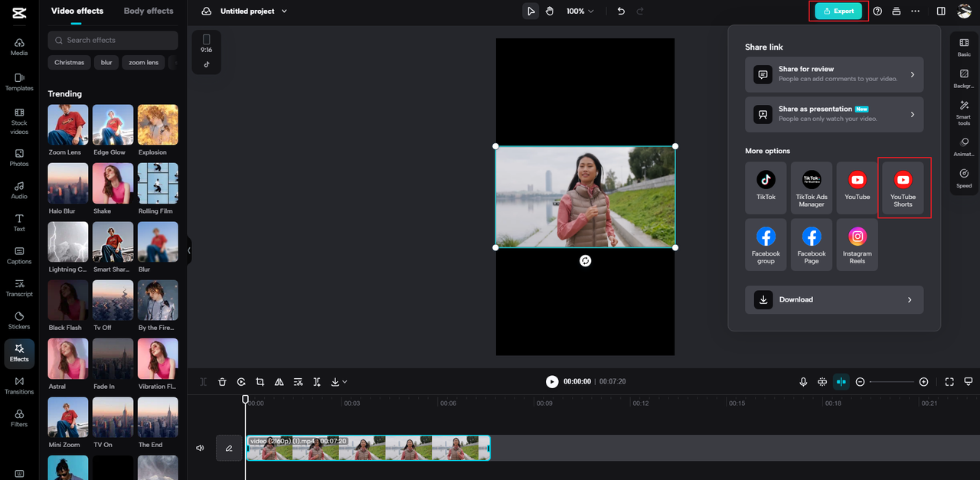Image resolution: width=980 pixels, height=480 pixels.
Task: Mute the video track's audio
Action: (x=199, y=448)
